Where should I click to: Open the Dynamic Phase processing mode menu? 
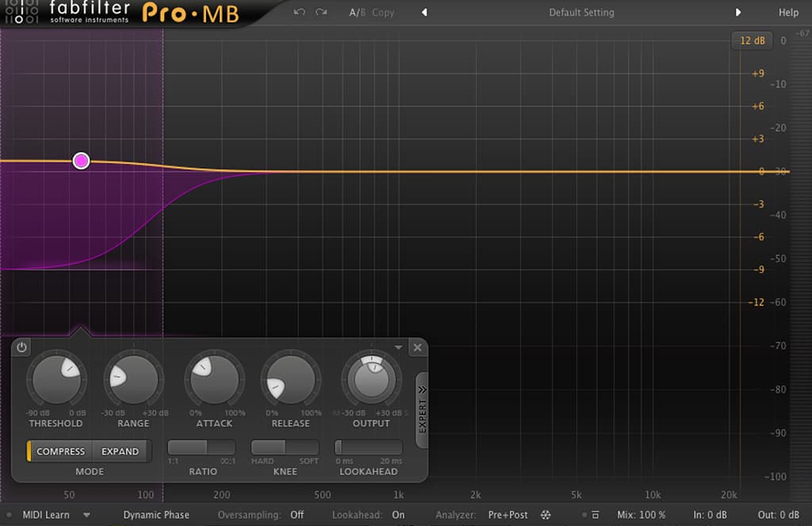pos(156,515)
